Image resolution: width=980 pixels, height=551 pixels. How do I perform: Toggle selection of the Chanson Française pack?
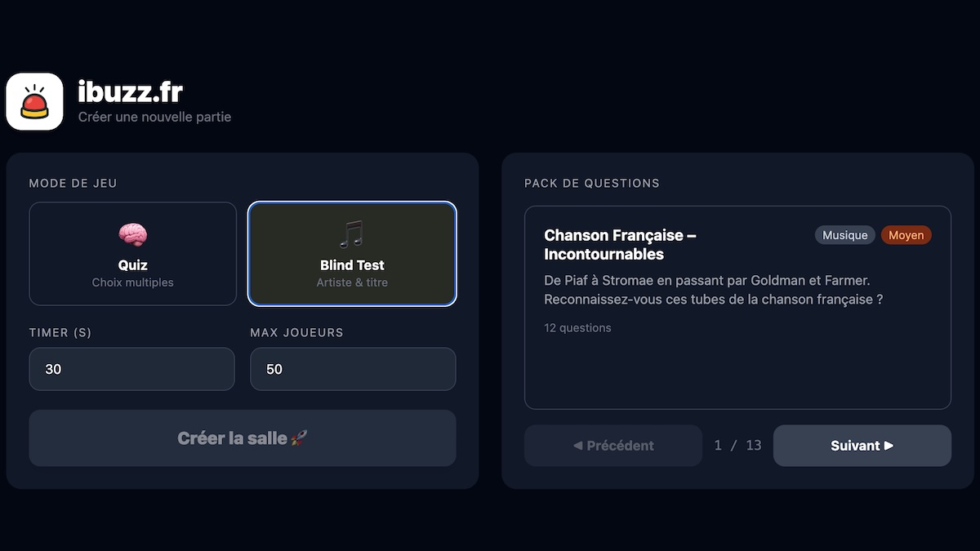tap(737, 308)
